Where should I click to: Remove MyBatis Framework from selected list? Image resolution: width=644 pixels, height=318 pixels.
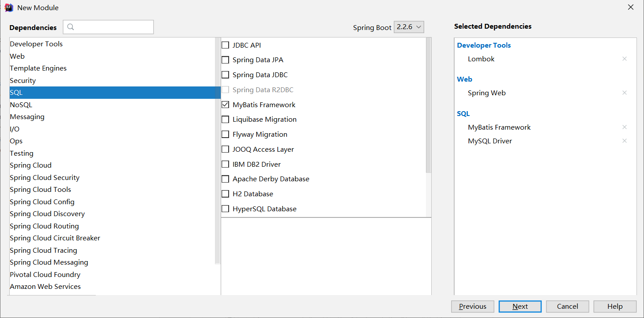click(x=624, y=127)
